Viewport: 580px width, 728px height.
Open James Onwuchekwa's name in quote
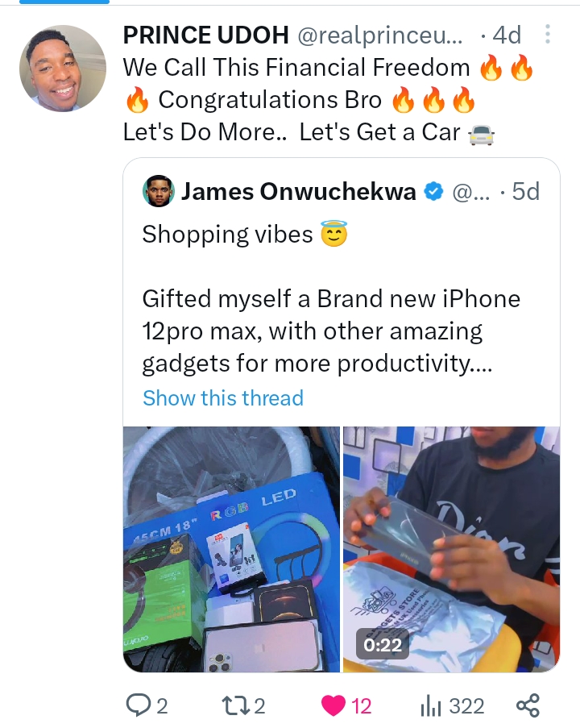click(x=299, y=192)
